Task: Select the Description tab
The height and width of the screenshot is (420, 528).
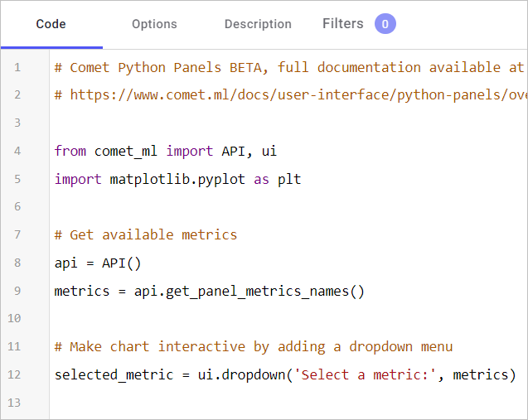Action: pos(258,24)
